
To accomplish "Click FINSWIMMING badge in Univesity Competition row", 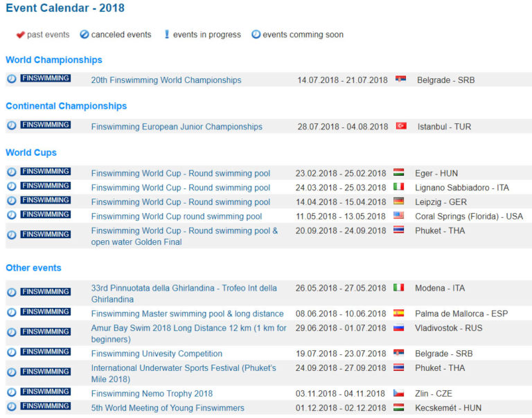I will (46, 352).
